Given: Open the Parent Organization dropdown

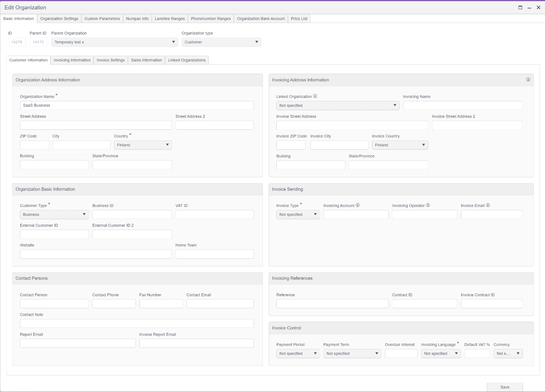Looking at the screenshot, I should pos(114,42).
